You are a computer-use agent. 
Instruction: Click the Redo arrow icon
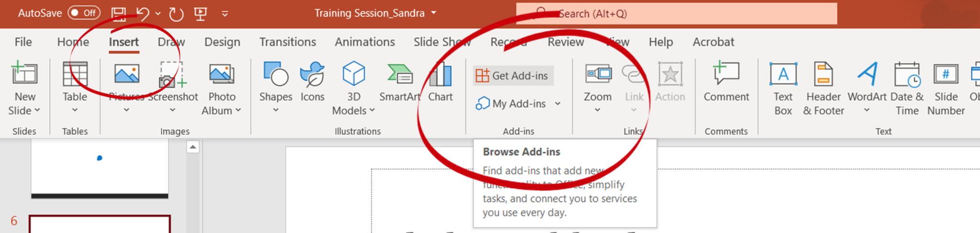pos(176,14)
